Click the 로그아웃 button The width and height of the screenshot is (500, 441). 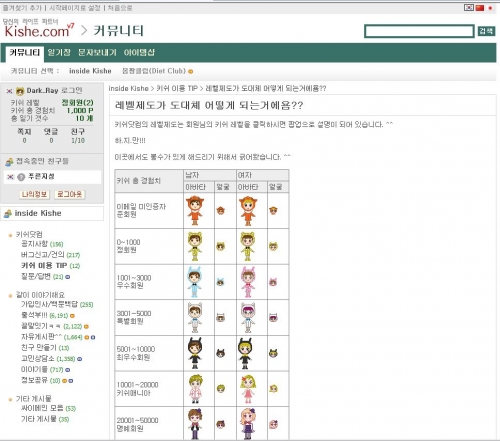[70, 194]
